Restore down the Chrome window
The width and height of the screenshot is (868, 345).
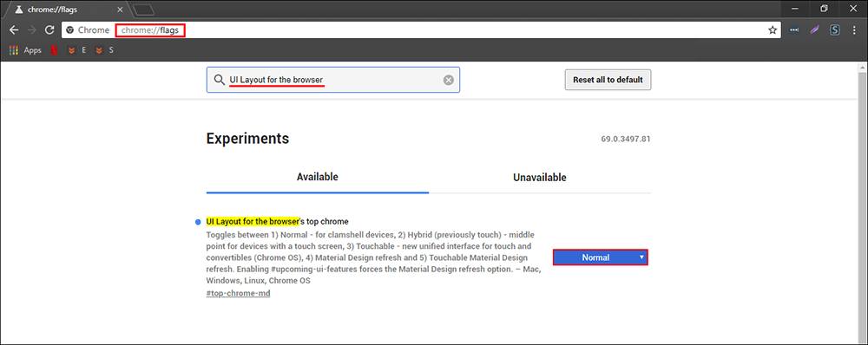(825, 9)
